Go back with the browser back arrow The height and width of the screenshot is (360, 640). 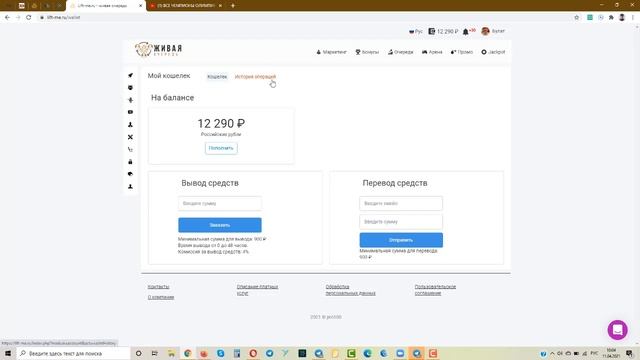click(x=7, y=18)
